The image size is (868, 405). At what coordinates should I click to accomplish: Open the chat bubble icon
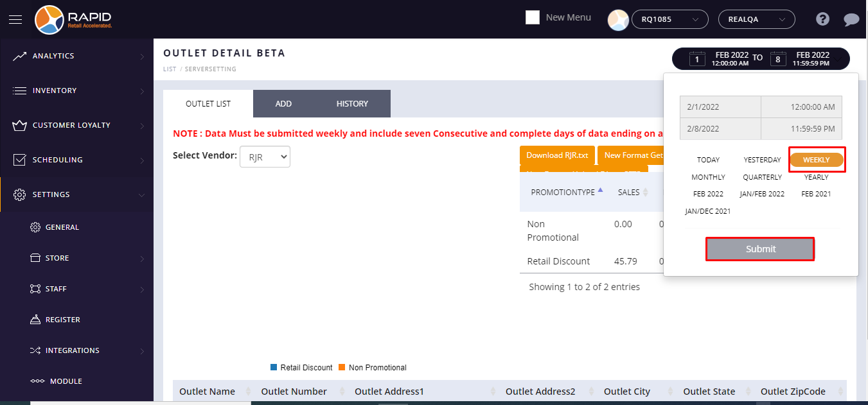(x=851, y=19)
